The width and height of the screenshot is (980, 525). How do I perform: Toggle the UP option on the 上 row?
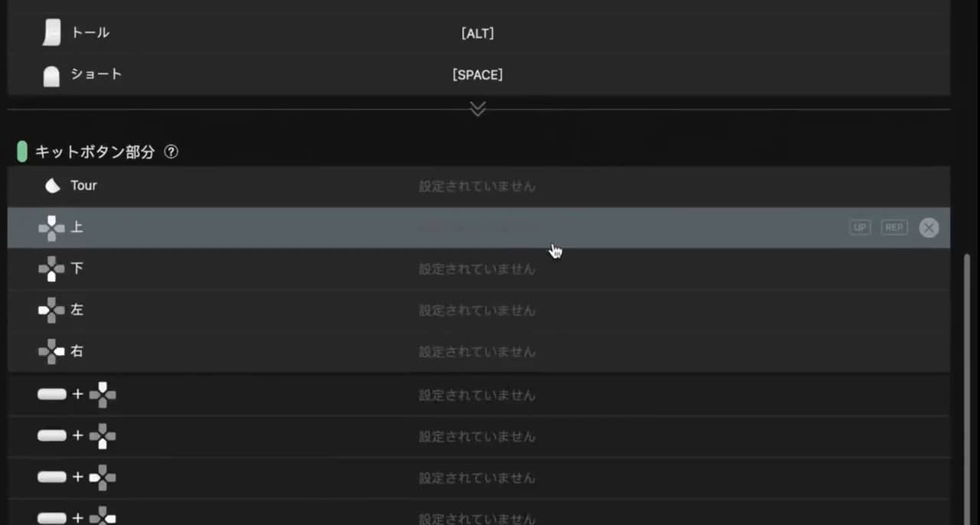pyautogui.click(x=860, y=227)
